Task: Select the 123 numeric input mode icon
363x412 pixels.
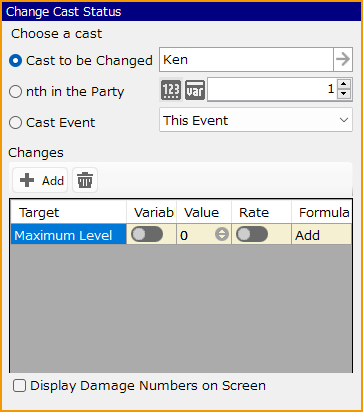Action: click(x=171, y=90)
